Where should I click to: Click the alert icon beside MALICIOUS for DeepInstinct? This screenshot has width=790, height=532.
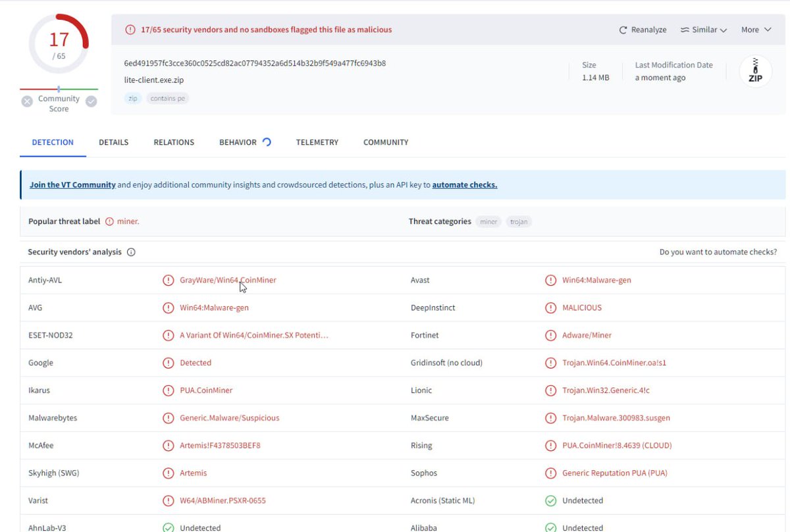[551, 308]
